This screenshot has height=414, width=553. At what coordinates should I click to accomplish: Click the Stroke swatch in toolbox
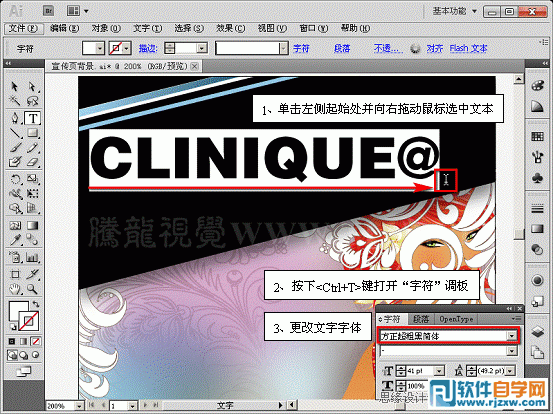click(x=29, y=321)
